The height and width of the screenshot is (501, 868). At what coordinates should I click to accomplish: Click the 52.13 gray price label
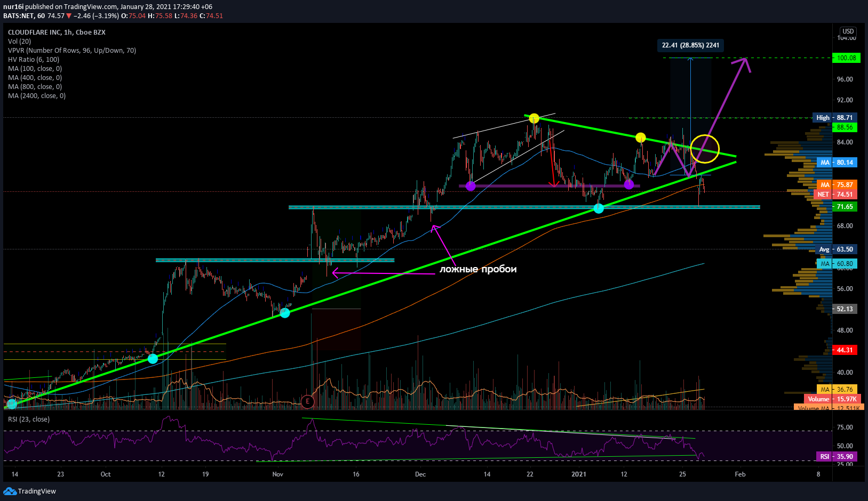[x=845, y=309]
